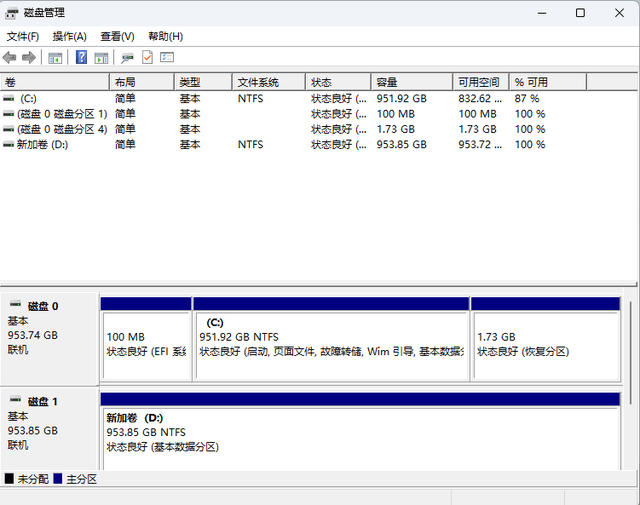
Task: Click the (C:) volume drive icon
Action: coord(8,98)
